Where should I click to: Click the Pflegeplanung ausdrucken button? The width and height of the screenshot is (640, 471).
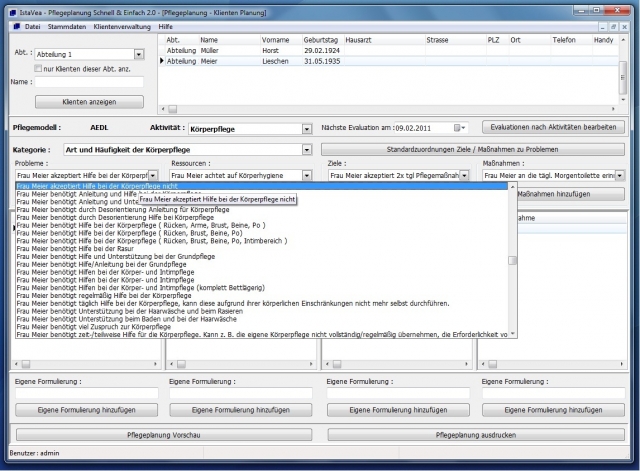(476, 435)
